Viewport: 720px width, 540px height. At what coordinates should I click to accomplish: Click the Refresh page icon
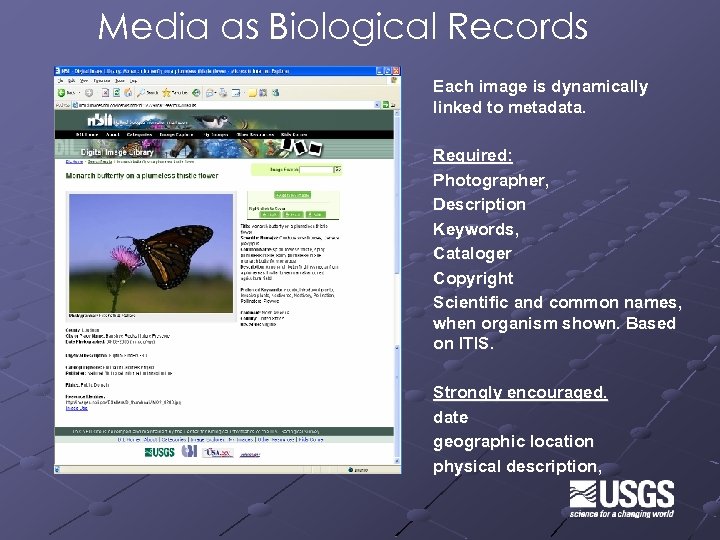pyautogui.click(x=117, y=93)
